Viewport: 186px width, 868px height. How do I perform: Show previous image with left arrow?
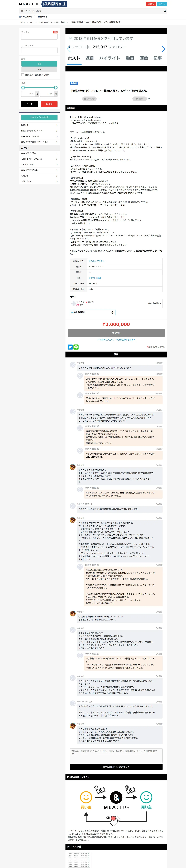click(x=69, y=49)
